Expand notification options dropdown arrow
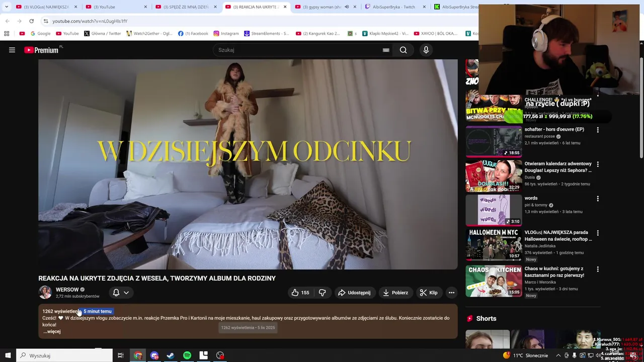Screen dimensions: 644x362 pyautogui.click(x=126, y=293)
